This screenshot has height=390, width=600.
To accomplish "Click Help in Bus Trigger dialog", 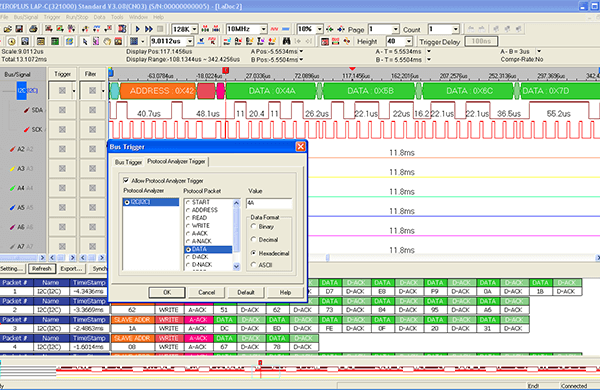I will [x=285, y=292].
